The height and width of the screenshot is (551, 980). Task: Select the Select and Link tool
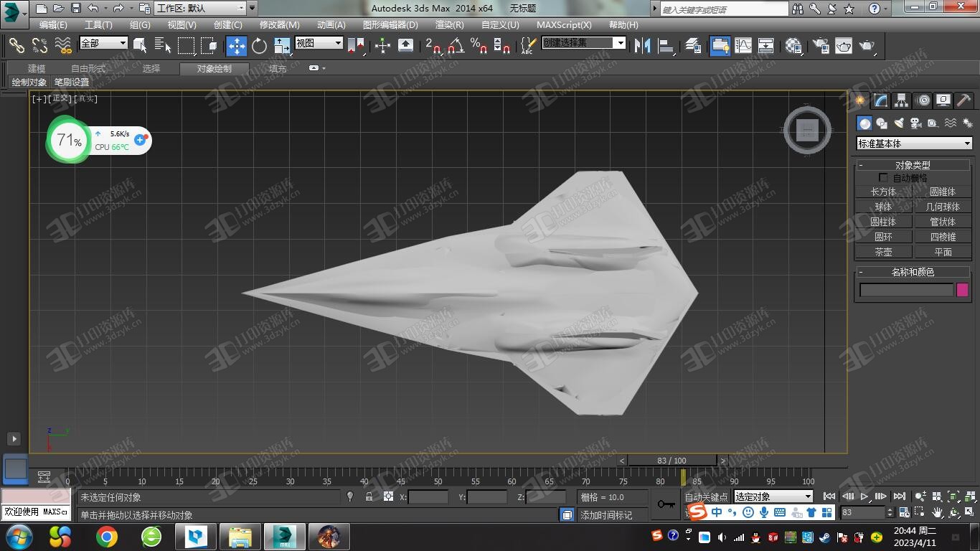16,46
